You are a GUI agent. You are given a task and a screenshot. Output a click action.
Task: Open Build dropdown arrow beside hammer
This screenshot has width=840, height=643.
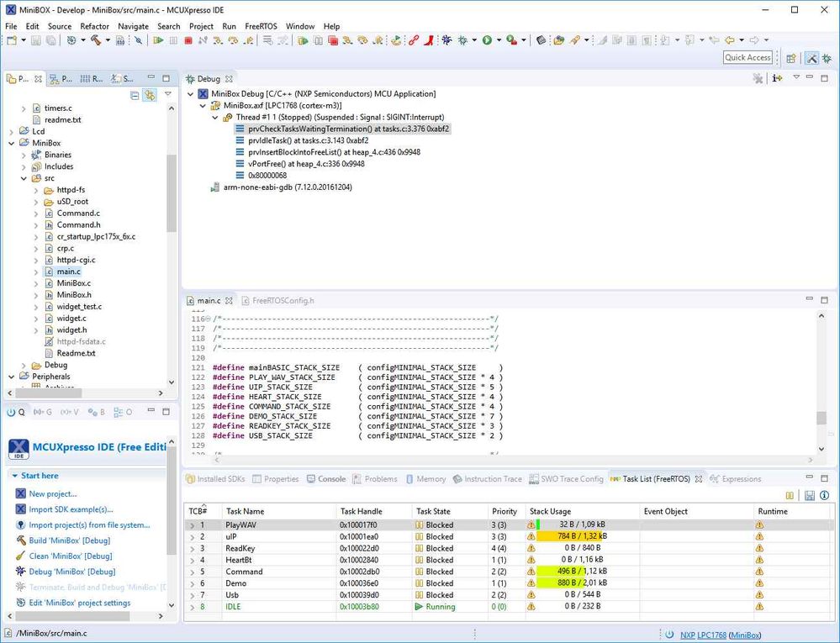pos(108,40)
